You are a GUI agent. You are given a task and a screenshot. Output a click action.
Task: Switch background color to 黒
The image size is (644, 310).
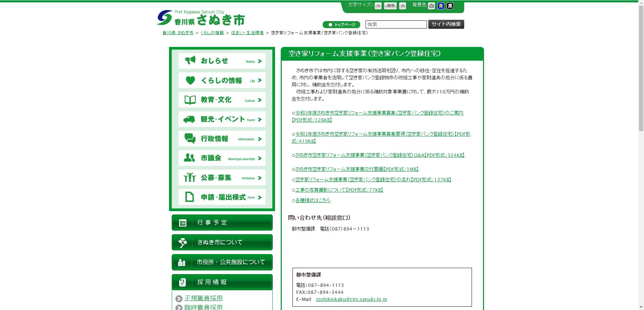[450, 6]
